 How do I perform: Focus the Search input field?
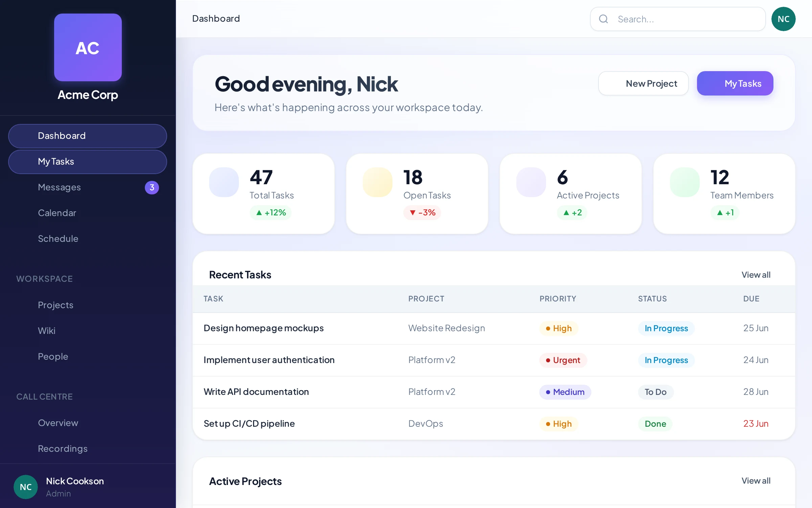(678, 19)
